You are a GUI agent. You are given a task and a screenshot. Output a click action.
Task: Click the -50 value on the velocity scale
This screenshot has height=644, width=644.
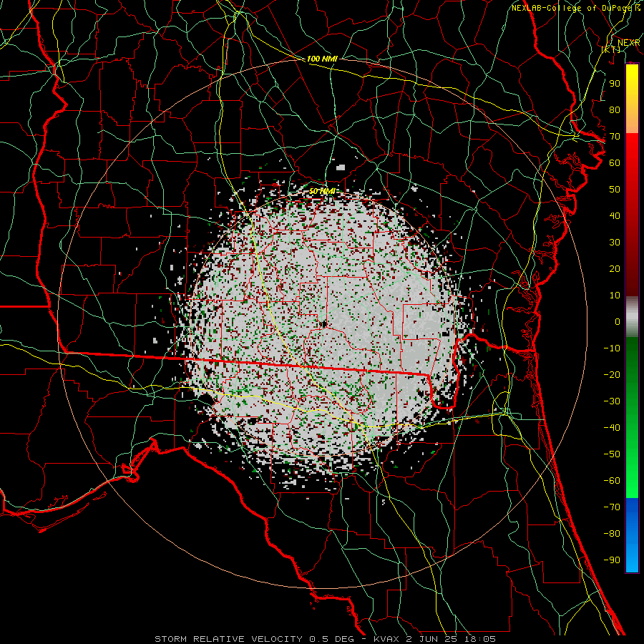612,454
